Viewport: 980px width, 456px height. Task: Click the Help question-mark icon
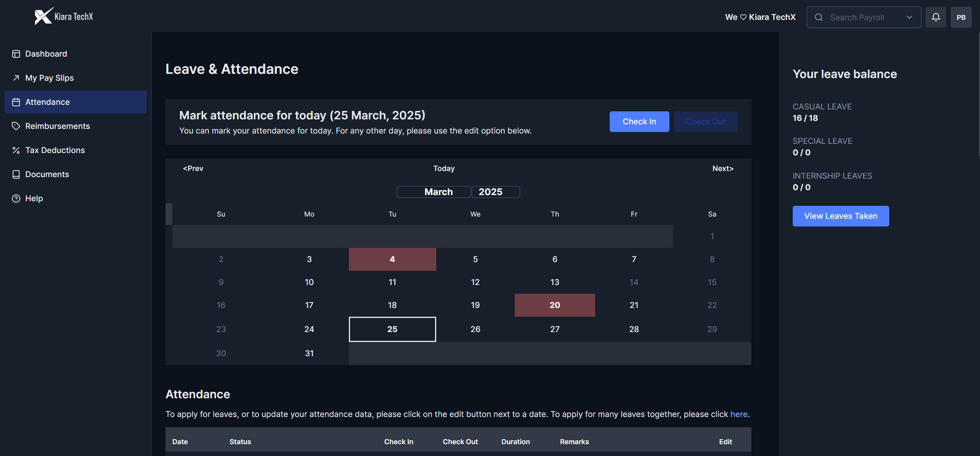pos(16,198)
